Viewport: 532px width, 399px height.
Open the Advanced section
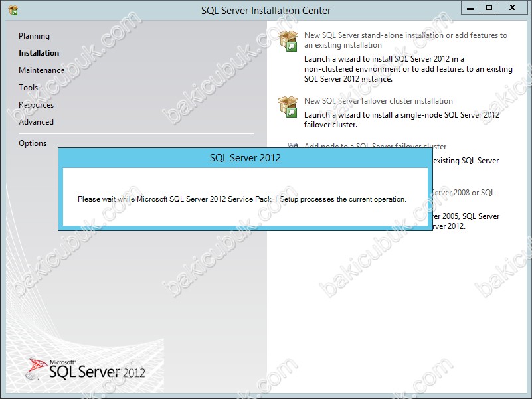(36, 122)
